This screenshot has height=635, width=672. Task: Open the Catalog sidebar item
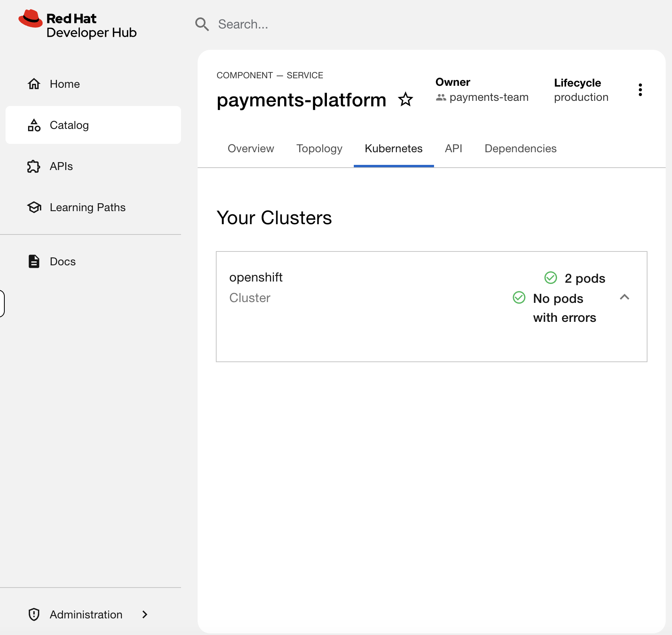93,125
